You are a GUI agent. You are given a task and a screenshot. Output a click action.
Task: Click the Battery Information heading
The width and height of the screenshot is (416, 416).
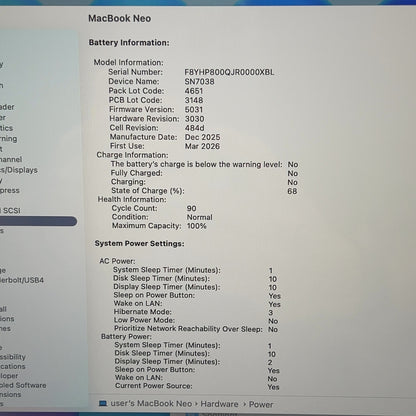click(129, 43)
